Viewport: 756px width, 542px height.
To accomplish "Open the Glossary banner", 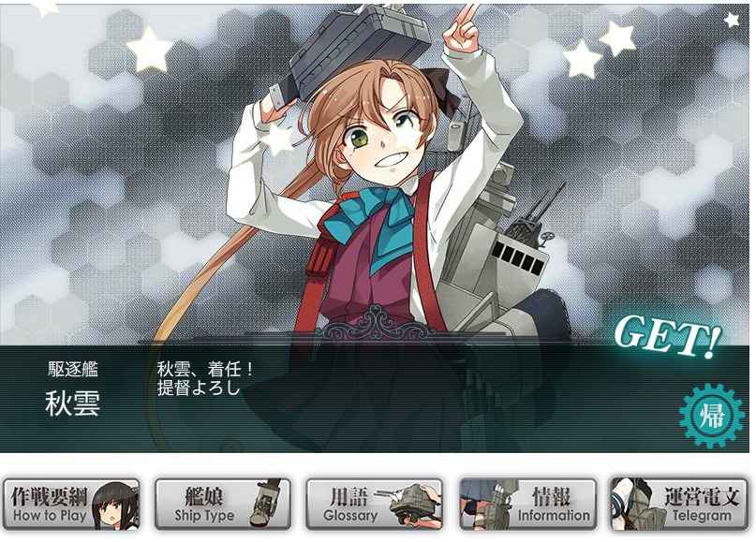I will [x=374, y=505].
